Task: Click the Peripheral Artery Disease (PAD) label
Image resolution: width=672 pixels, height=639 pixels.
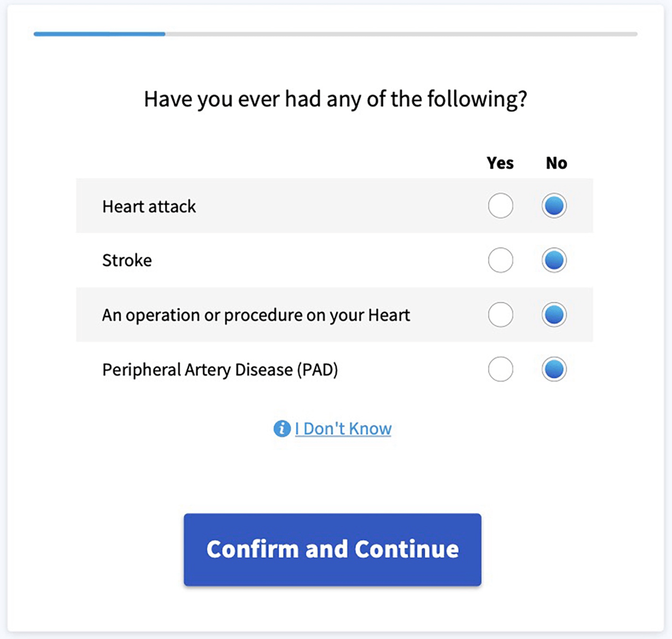Action: click(220, 370)
